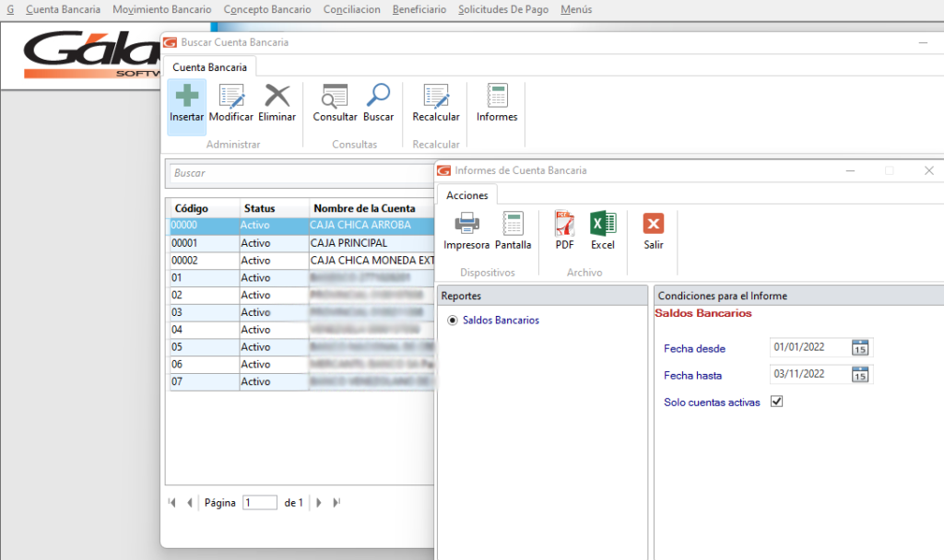The width and height of the screenshot is (944, 560).
Task: Click the Insertar green plus icon
Action: (x=186, y=97)
